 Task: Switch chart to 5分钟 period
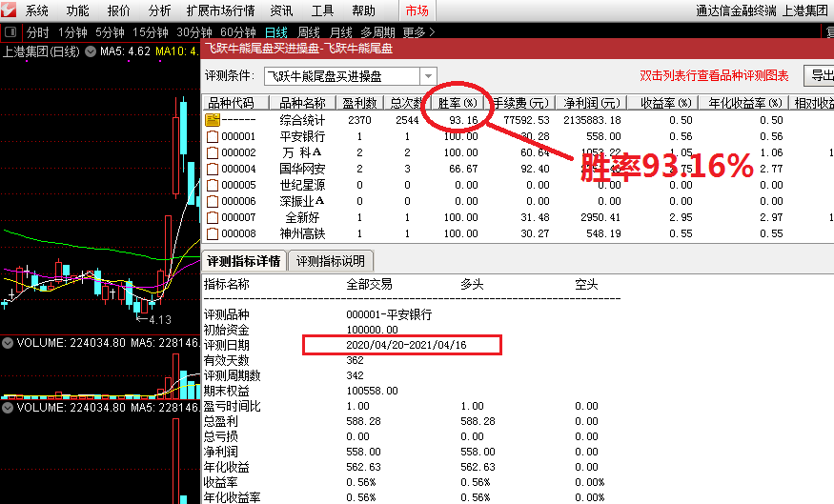click(x=110, y=32)
